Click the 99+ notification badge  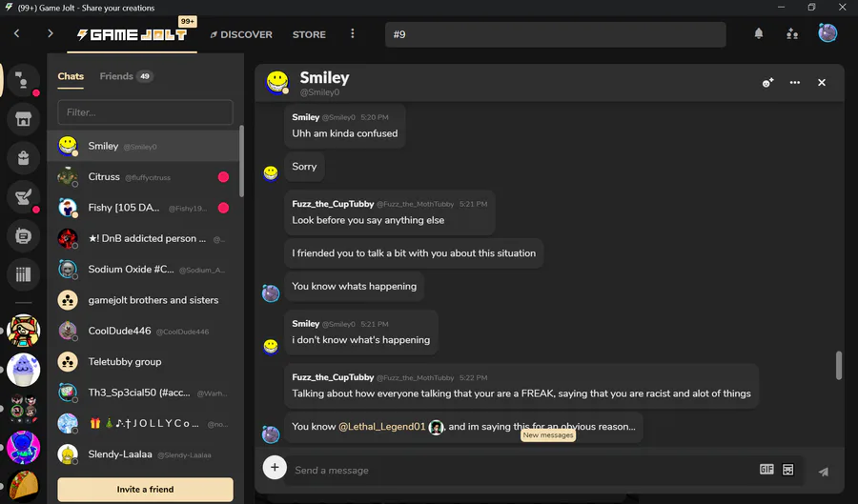point(188,21)
